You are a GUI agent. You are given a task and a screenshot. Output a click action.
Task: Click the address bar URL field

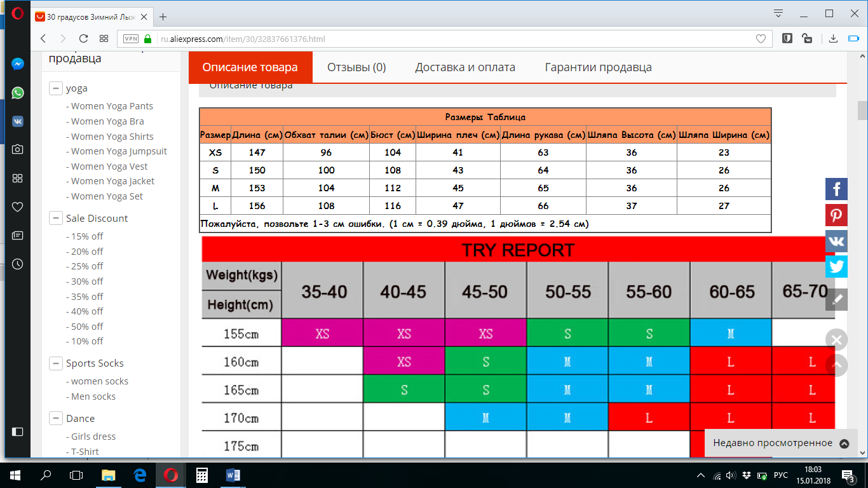point(445,39)
